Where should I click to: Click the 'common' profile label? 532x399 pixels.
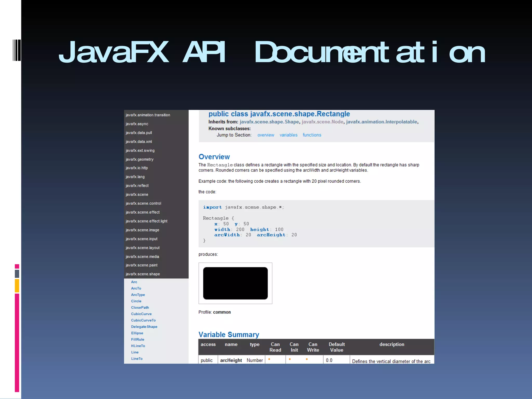(x=222, y=312)
